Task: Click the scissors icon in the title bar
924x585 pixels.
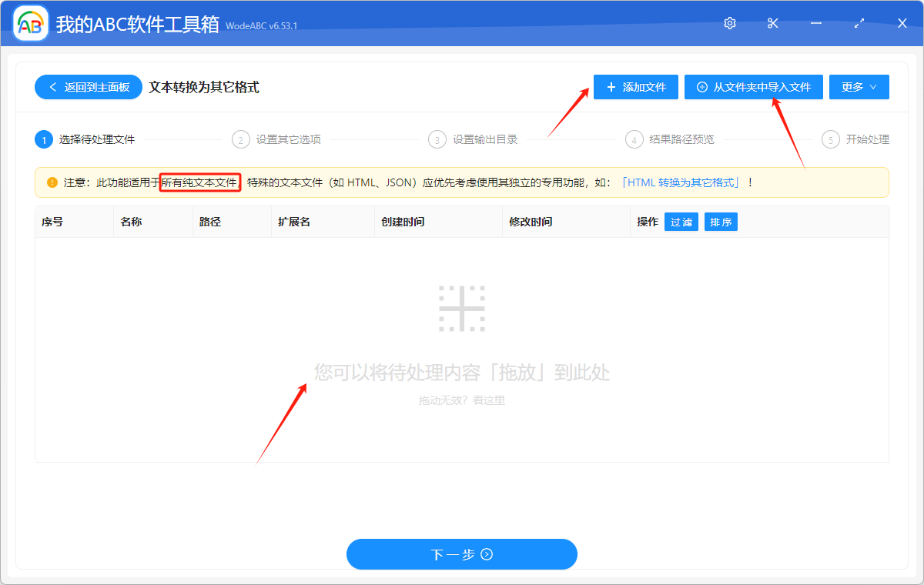Action: pos(772,23)
